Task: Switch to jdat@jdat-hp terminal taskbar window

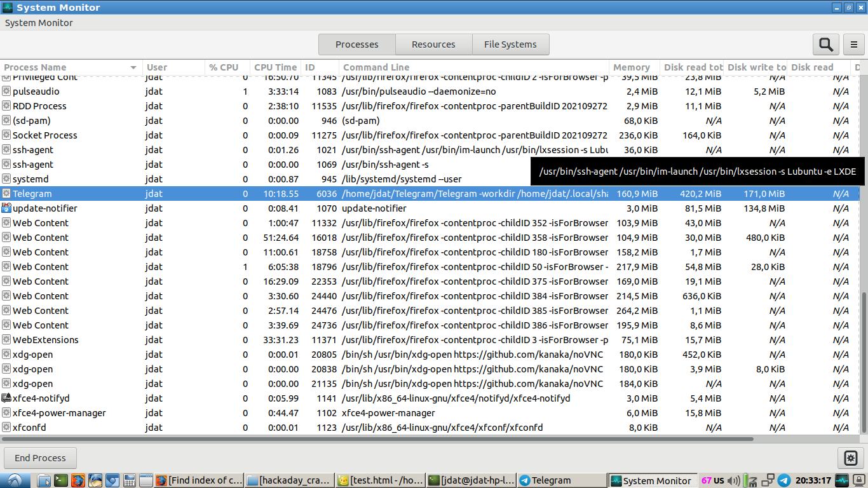Action: pyautogui.click(x=471, y=480)
